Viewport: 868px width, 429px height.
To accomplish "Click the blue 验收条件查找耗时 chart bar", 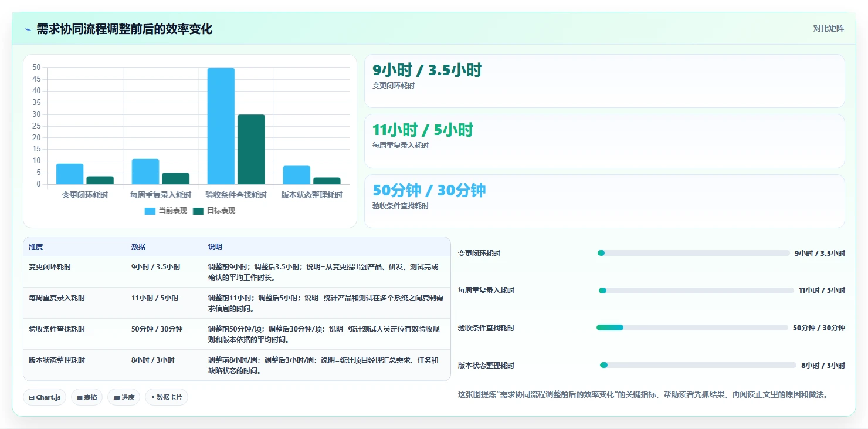I will pyautogui.click(x=221, y=126).
